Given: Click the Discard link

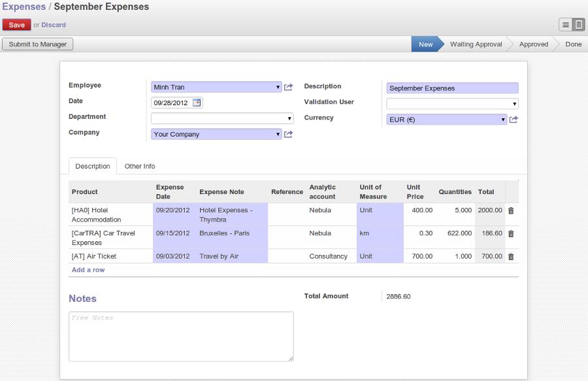Looking at the screenshot, I should [x=54, y=25].
